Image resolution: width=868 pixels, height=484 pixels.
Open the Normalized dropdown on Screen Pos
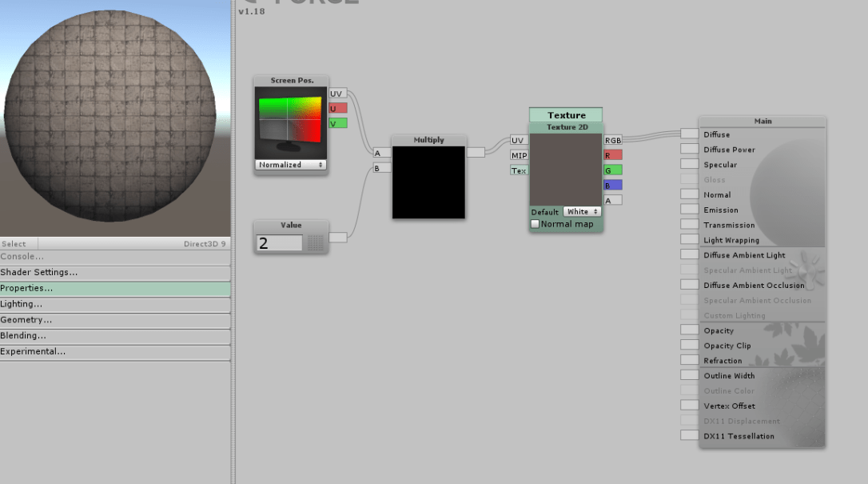pos(290,164)
